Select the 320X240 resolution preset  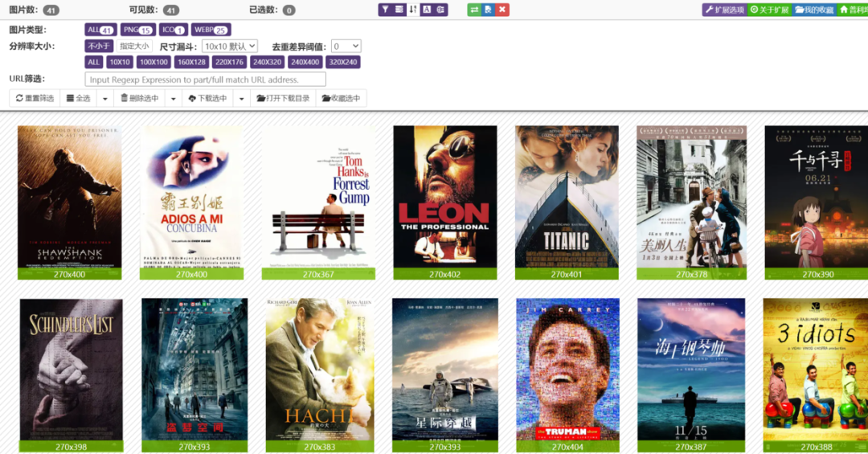coord(342,62)
